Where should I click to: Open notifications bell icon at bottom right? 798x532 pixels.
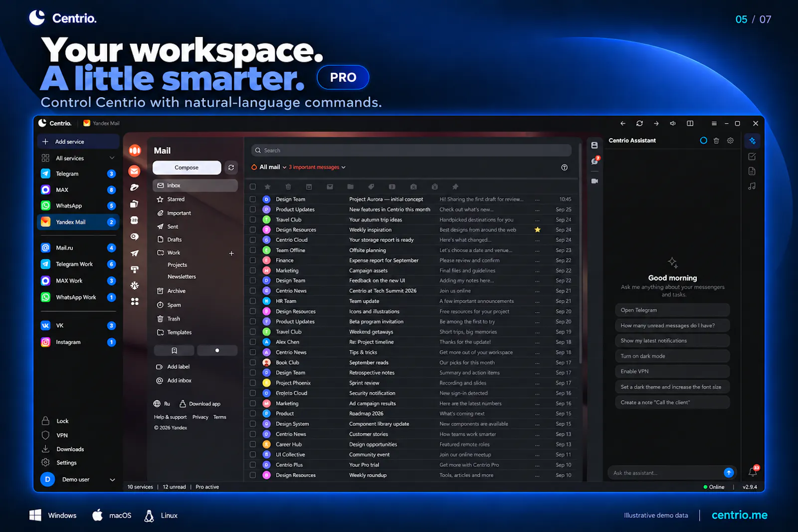(x=753, y=472)
